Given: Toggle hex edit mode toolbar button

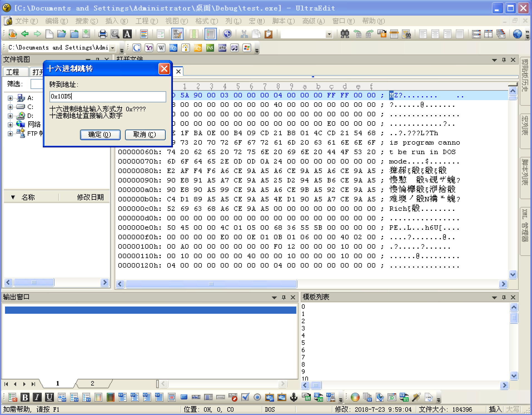Looking at the screenshot, I should click(x=177, y=34).
